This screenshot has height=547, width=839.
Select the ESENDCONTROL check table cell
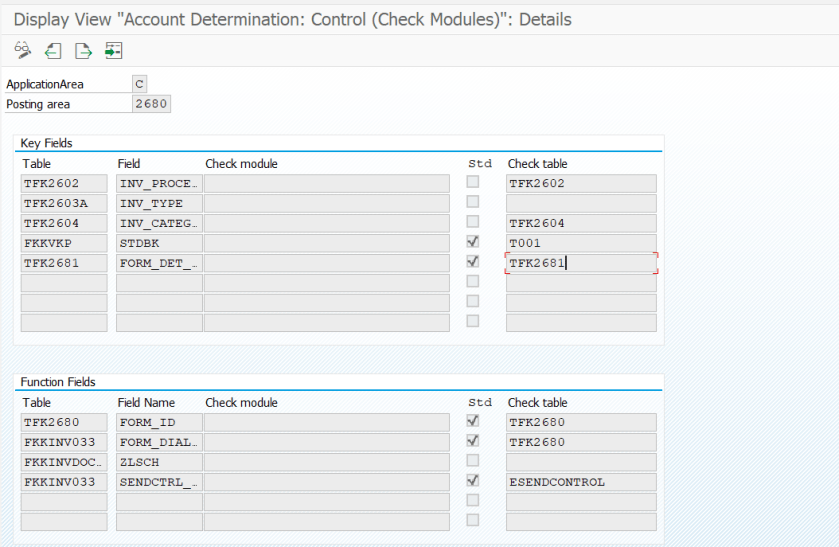580,482
